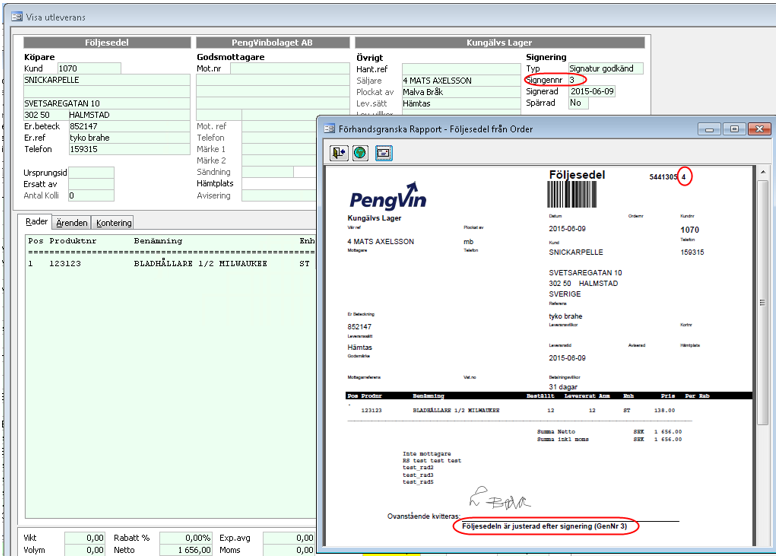Click the Antal Kolli field
The height and width of the screenshot is (557, 776).
click(91, 196)
